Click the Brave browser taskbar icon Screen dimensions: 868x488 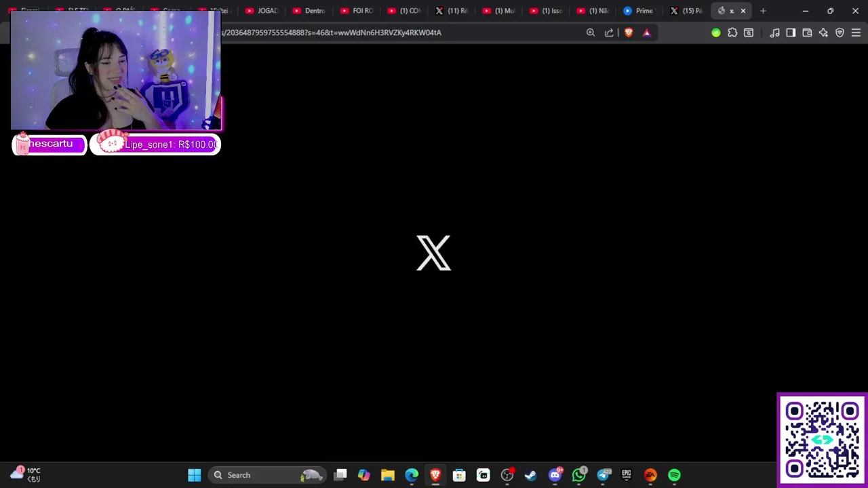click(x=435, y=475)
